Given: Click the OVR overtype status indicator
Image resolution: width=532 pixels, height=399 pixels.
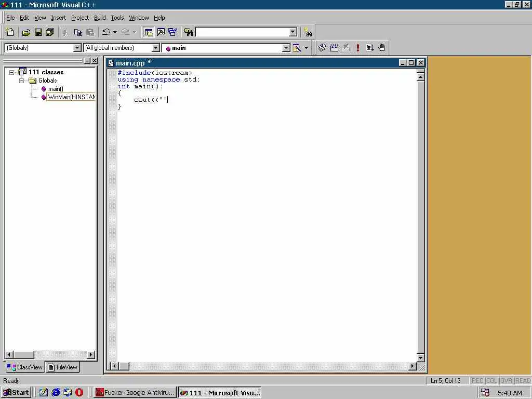Looking at the screenshot, I should tap(506, 381).
